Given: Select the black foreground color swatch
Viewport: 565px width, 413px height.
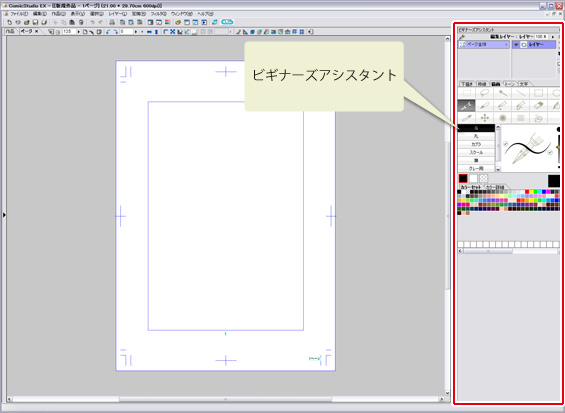Looking at the screenshot, I should point(463,178).
